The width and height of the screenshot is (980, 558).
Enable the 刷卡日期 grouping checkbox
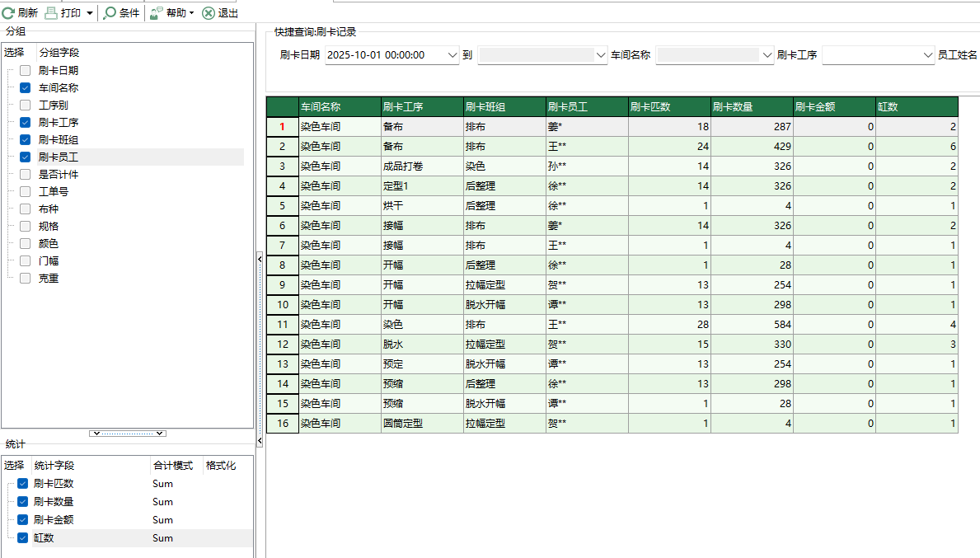click(x=24, y=70)
